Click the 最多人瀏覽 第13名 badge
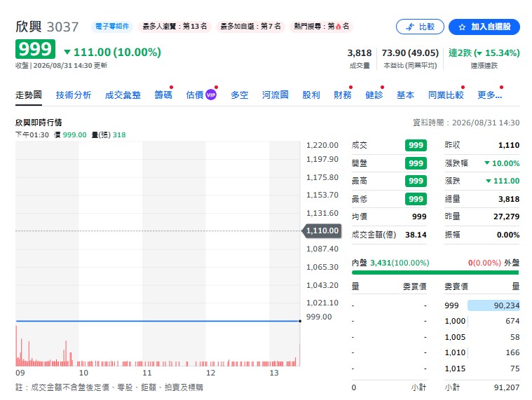Viewport: 532px width, 400px height. [175, 27]
